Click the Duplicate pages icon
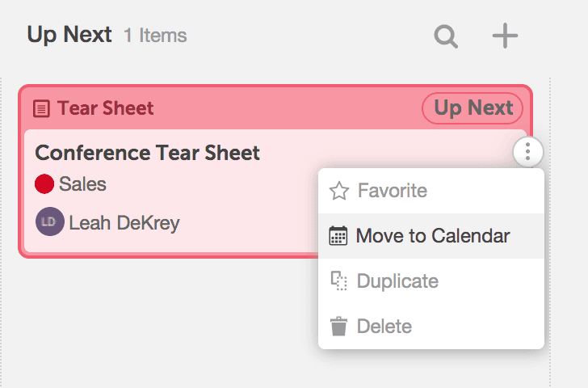Screen dimensions: 588x388 click(x=339, y=281)
